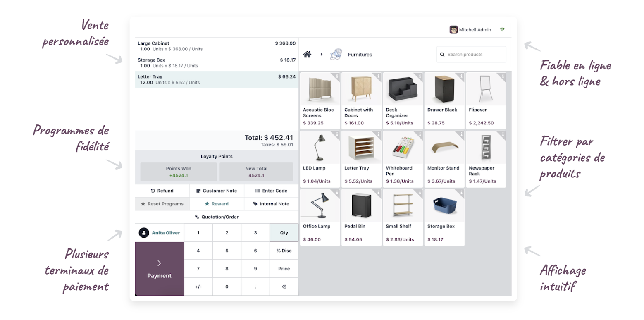The height and width of the screenshot is (320, 644).
Task: Click the Refund button
Action: pyautogui.click(x=162, y=191)
